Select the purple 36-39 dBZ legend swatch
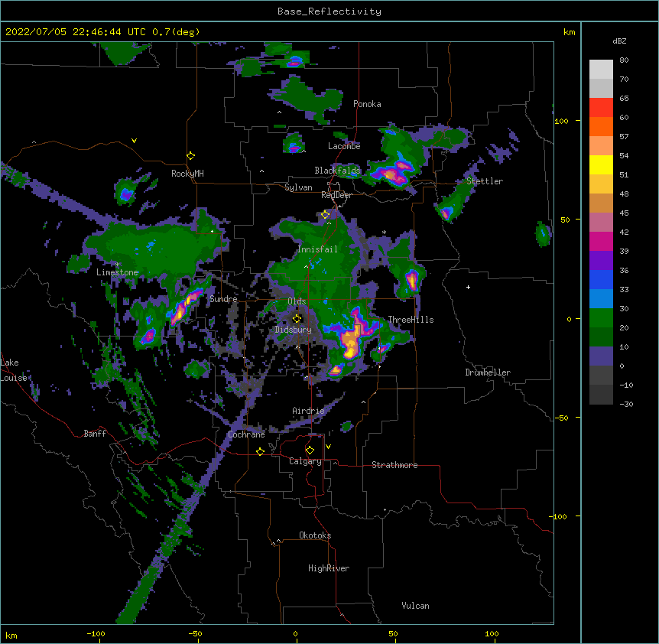 point(601,261)
